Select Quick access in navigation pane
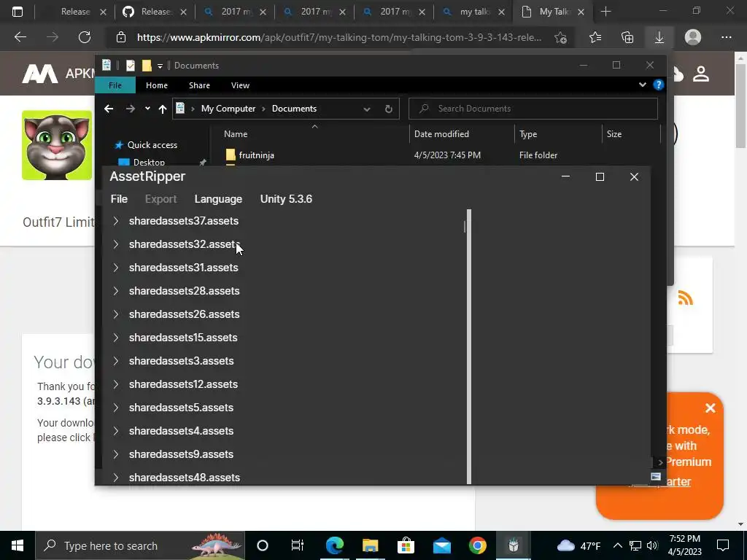The image size is (747, 560). (152, 145)
